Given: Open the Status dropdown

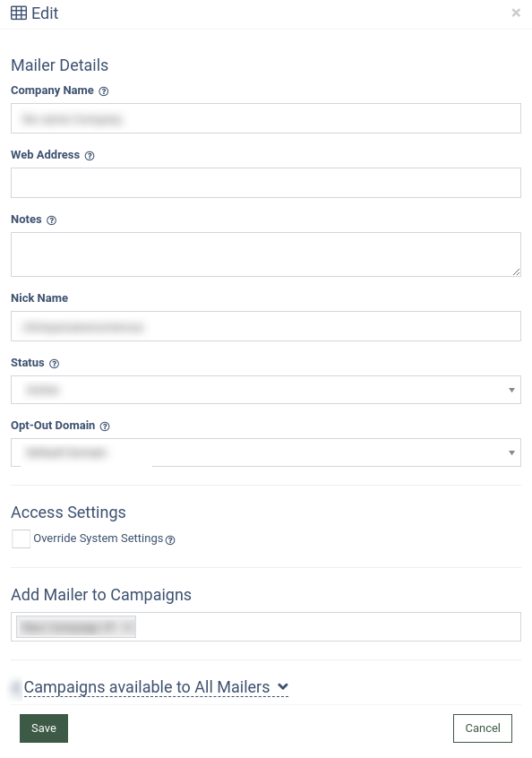Looking at the screenshot, I should (266, 390).
